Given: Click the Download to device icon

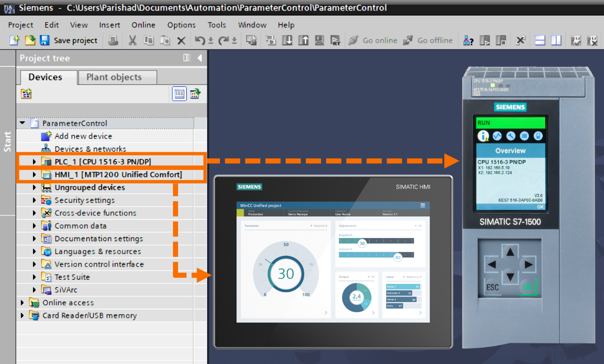Looking at the screenshot, I should point(287,40).
